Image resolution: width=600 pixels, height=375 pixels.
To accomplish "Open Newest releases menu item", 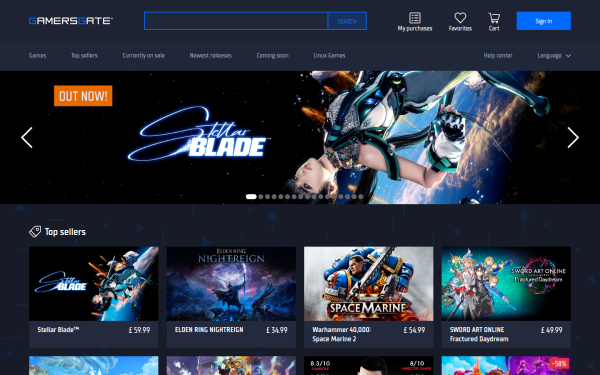I will pos(210,55).
